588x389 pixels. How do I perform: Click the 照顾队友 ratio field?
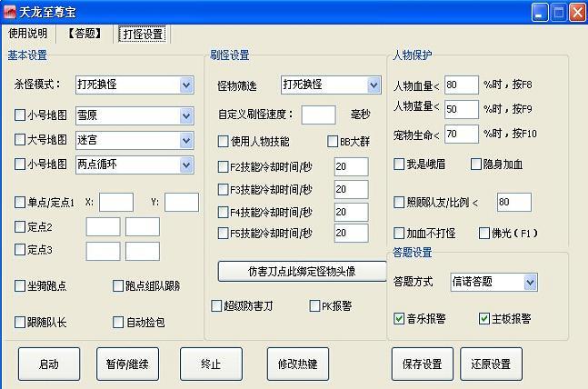click(x=514, y=202)
